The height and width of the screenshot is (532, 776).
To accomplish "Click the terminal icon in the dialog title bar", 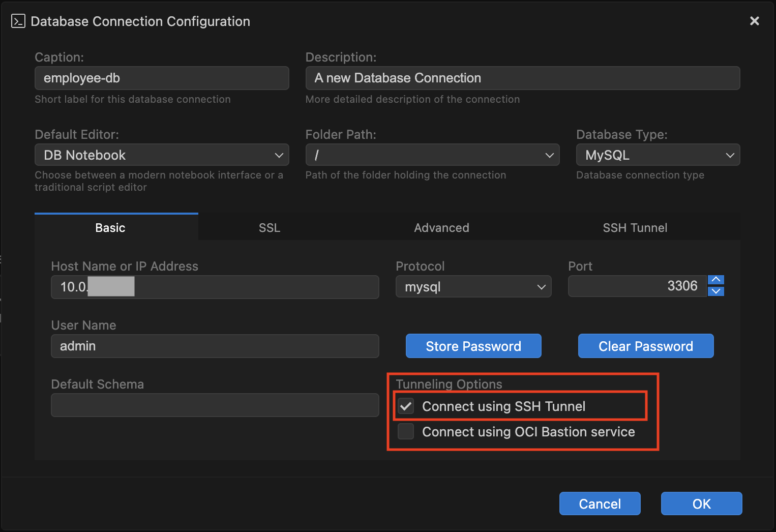I will (18, 21).
